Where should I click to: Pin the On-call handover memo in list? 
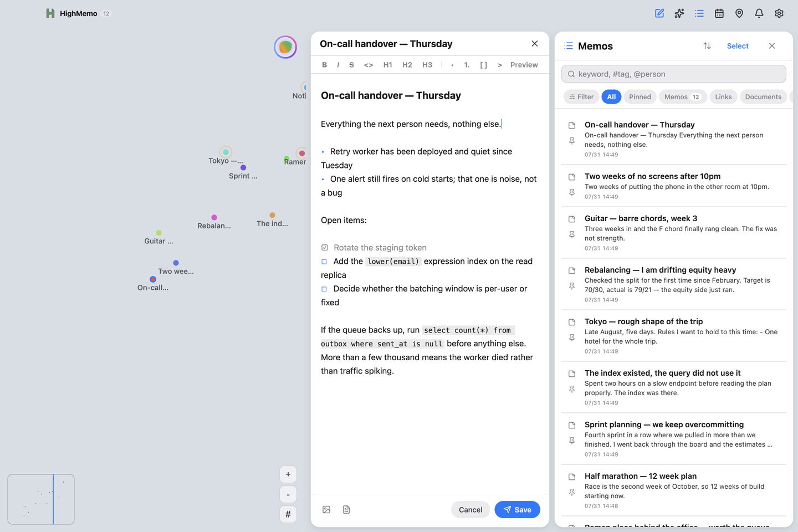click(572, 141)
